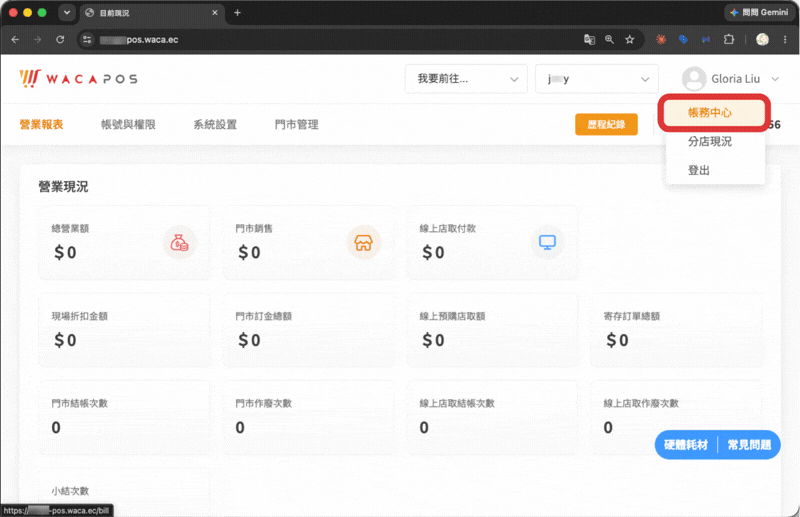Image resolution: width=800 pixels, height=517 pixels.
Task: Click the 門市作廢次數 label
Action: click(263, 404)
